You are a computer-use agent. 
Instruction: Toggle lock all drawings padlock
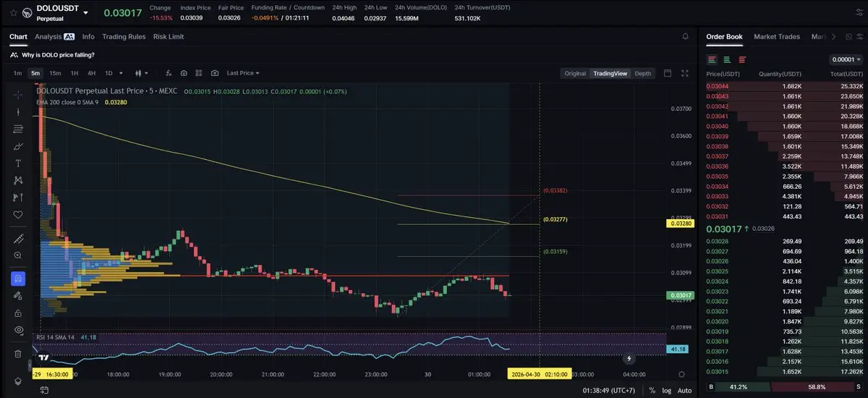pos(18,313)
